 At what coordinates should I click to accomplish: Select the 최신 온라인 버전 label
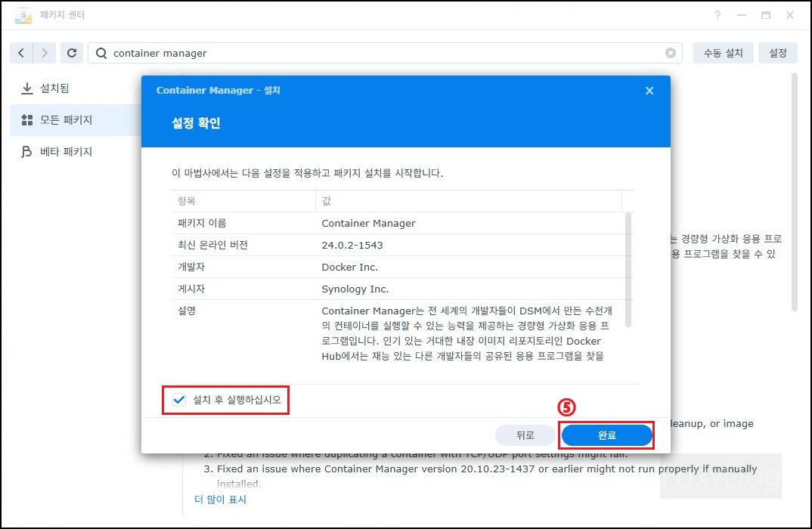coord(213,245)
